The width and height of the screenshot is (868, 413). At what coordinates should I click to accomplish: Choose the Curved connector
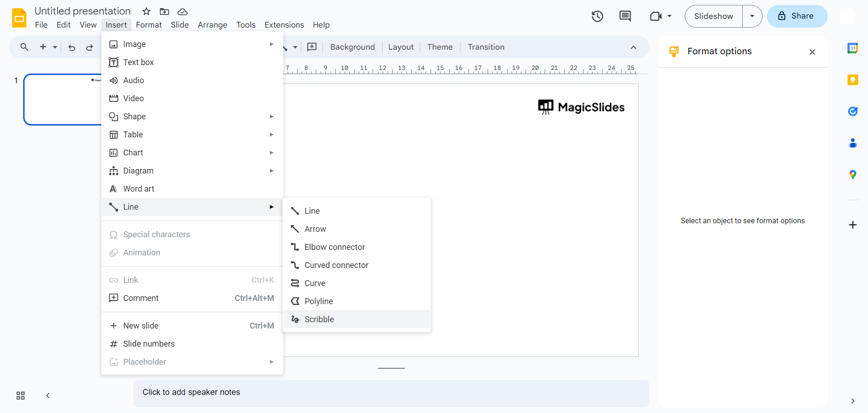[336, 265]
